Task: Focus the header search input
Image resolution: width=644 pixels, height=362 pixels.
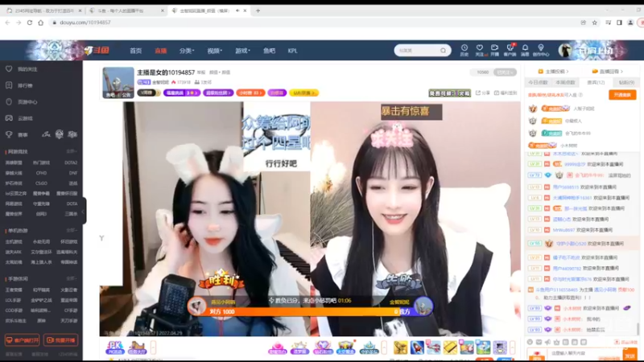Action: coord(417,51)
